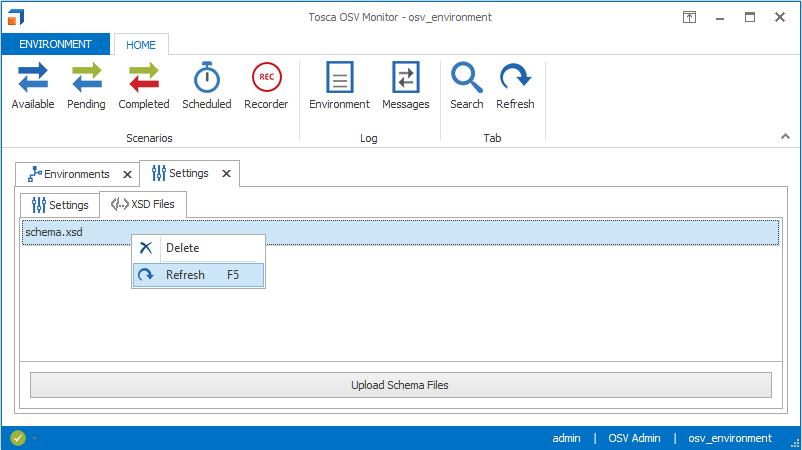Screen dimensions: 802x450
Task: Select Delete from the context menu
Action: coord(182,248)
